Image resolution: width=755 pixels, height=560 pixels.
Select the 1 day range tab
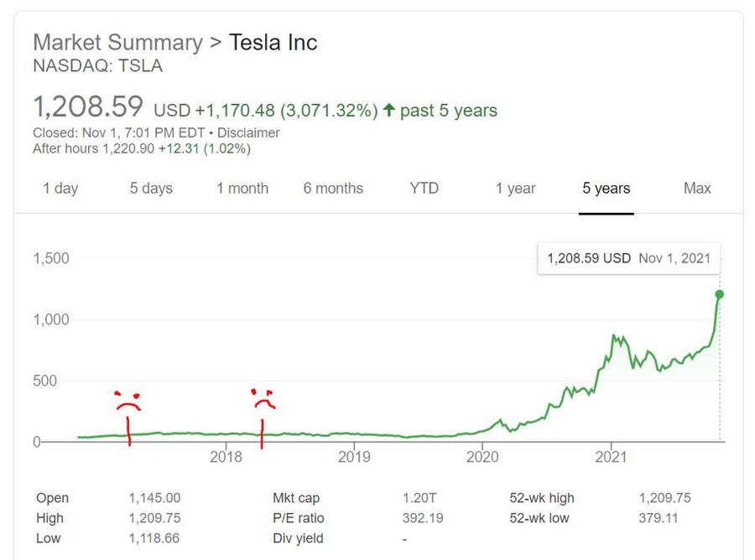tap(60, 188)
